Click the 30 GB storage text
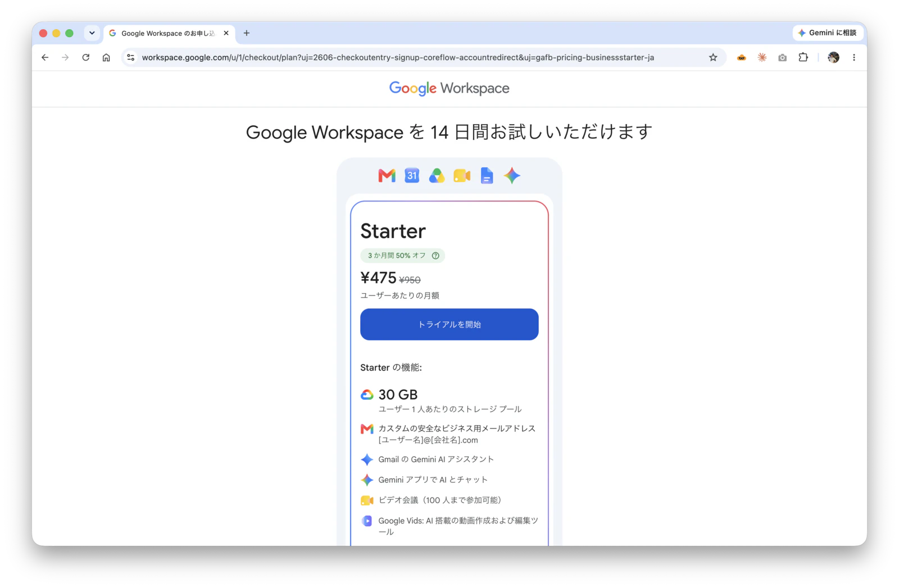899x588 pixels. (398, 395)
